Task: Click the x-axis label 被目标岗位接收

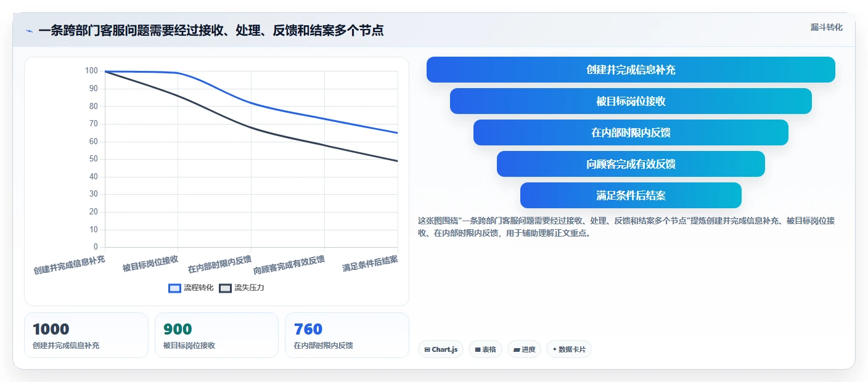Action: point(150,264)
